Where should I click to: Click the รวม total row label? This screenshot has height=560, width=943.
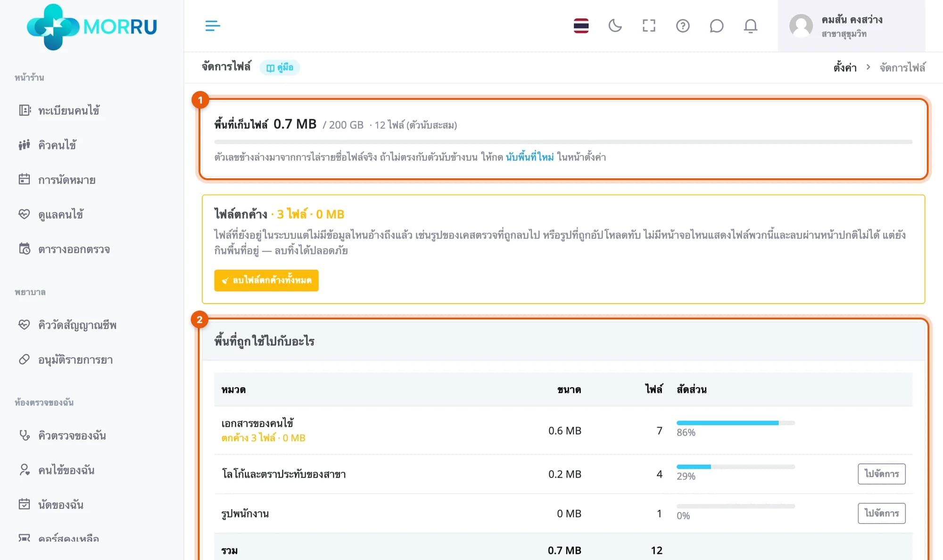(230, 550)
